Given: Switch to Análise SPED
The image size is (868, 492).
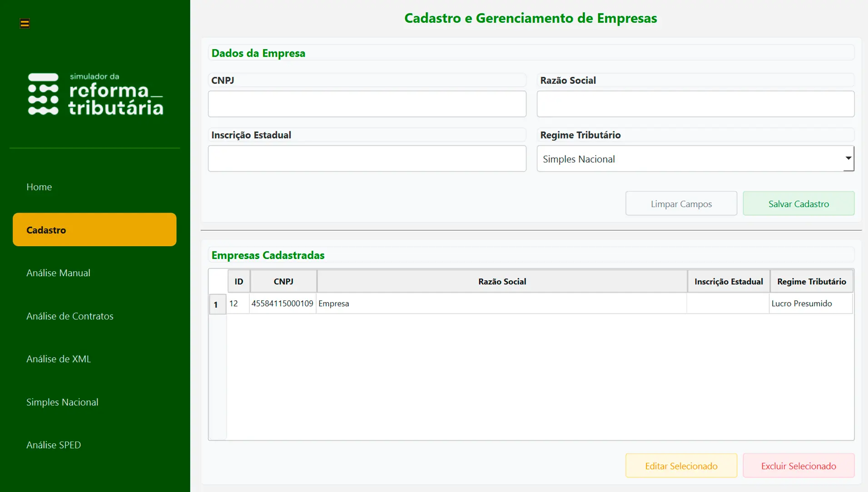Looking at the screenshot, I should (x=54, y=445).
